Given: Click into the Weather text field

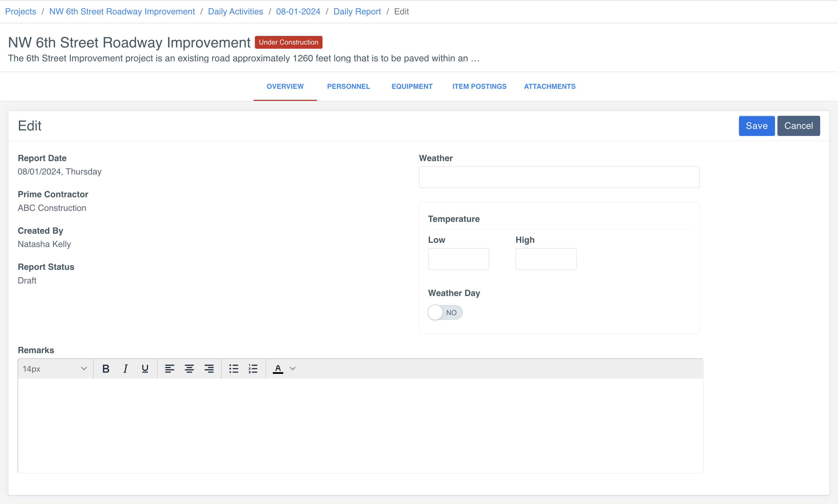Looking at the screenshot, I should 559,177.
